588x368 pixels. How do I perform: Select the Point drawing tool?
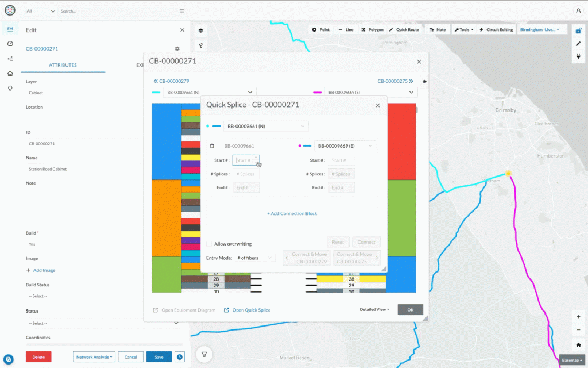tap(320, 30)
